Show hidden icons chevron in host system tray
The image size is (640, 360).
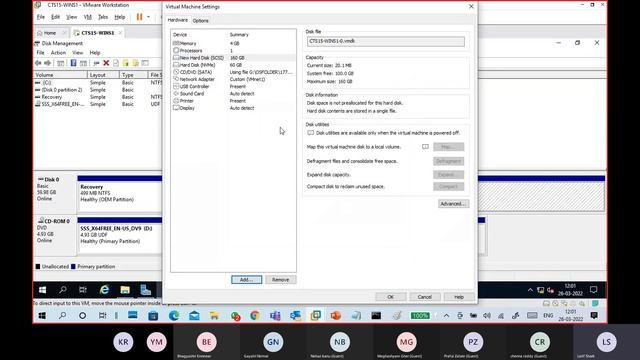click(x=446, y=316)
